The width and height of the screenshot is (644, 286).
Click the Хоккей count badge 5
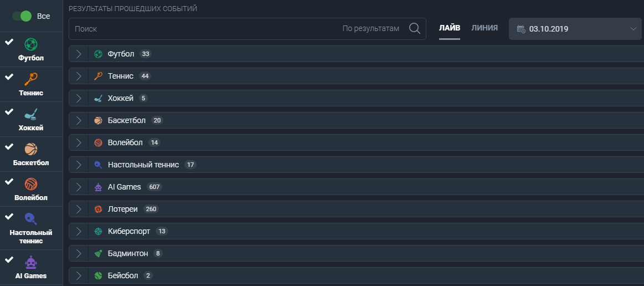pos(143,98)
